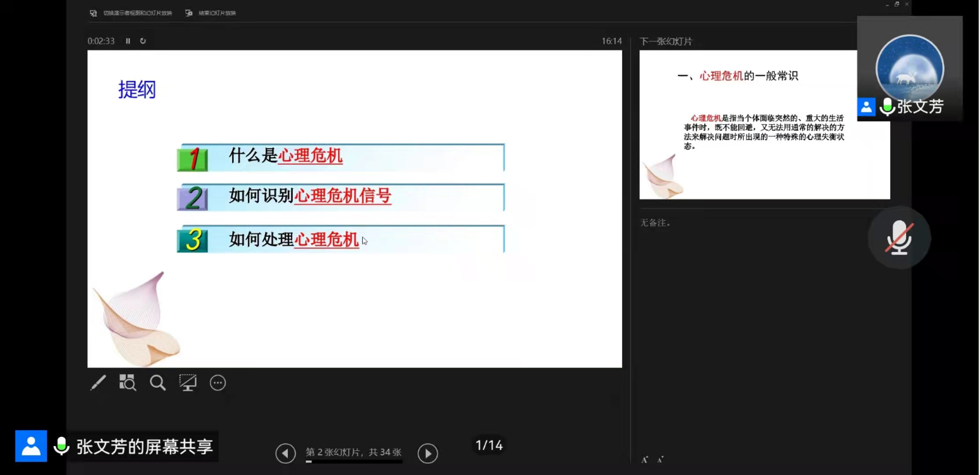Click the slide progress bar below counter
Viewport: 980px width, 475px height.
354,461
